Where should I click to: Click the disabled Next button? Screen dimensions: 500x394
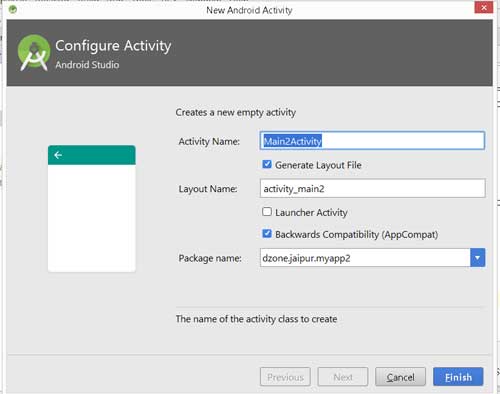[343, 377]
